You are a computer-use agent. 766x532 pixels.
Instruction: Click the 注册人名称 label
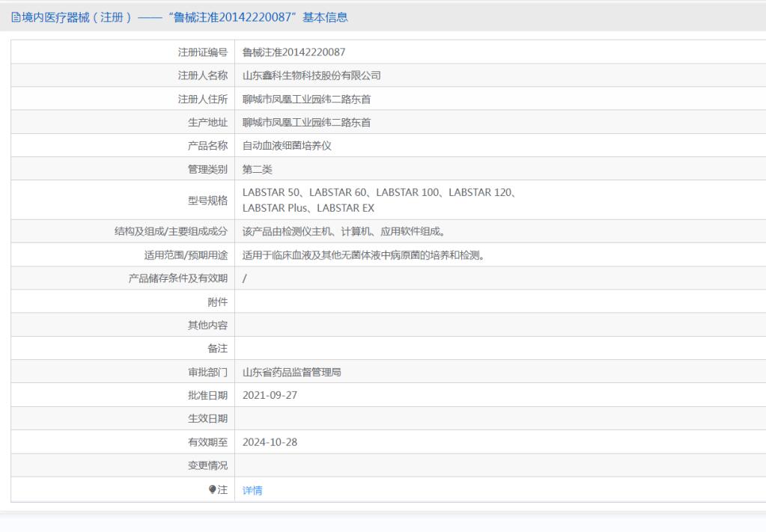coord(203,76)
